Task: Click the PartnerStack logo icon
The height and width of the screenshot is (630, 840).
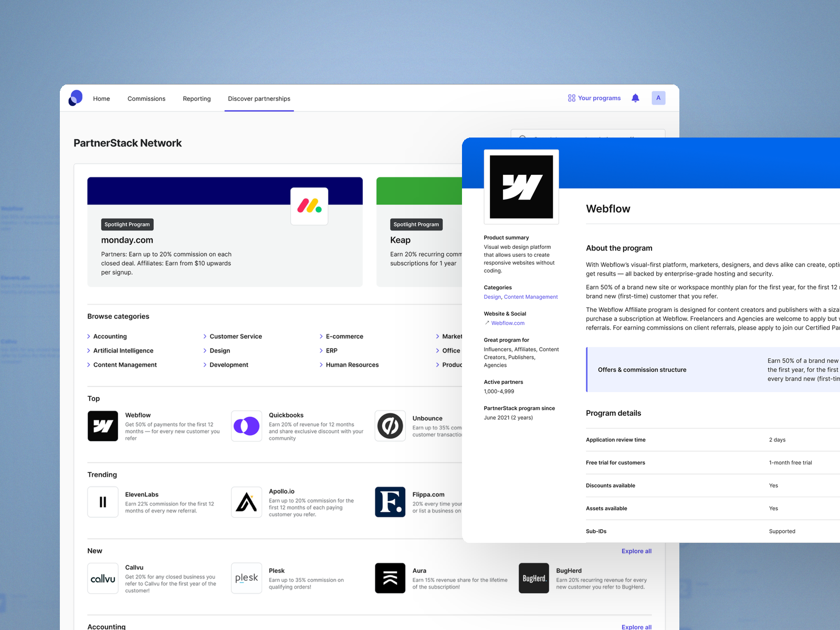Action: point(76,98)
